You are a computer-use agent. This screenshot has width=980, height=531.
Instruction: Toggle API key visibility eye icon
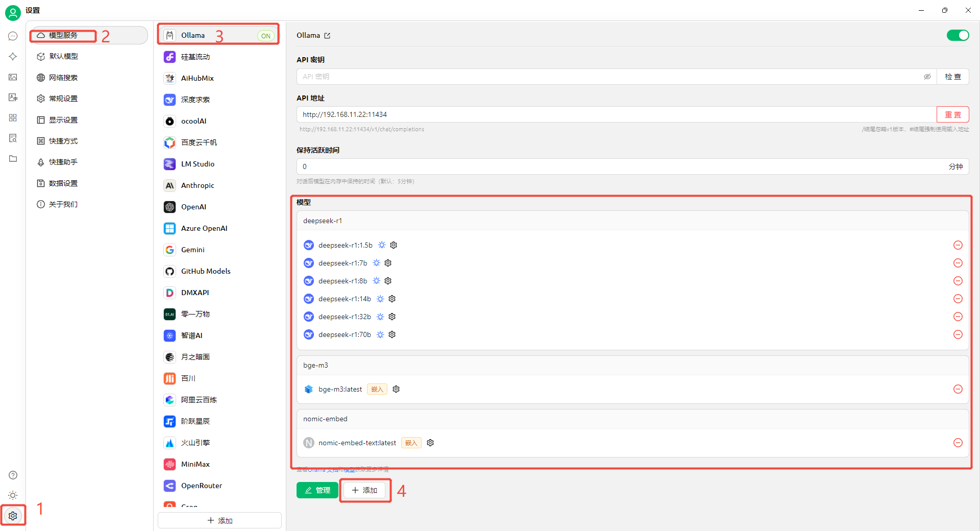pos(927,77)
